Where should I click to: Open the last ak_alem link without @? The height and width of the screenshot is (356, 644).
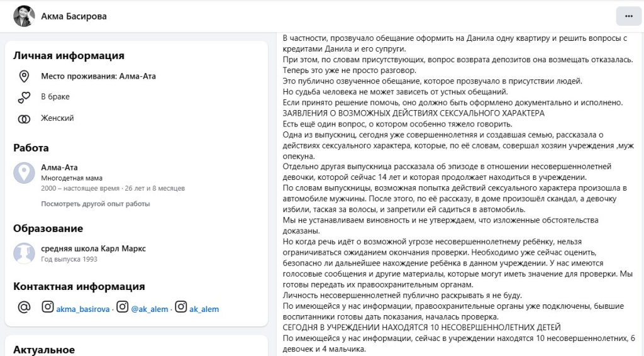tap(204, 309)
